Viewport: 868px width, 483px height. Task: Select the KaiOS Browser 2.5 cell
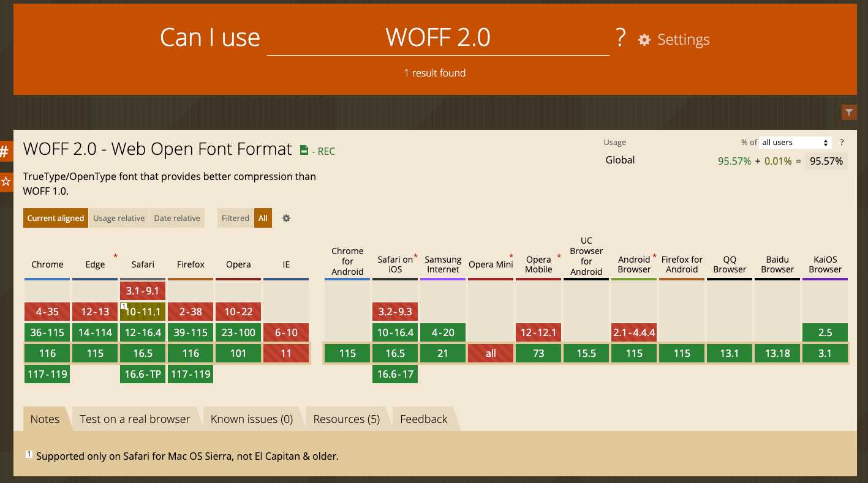pos(825,332)
